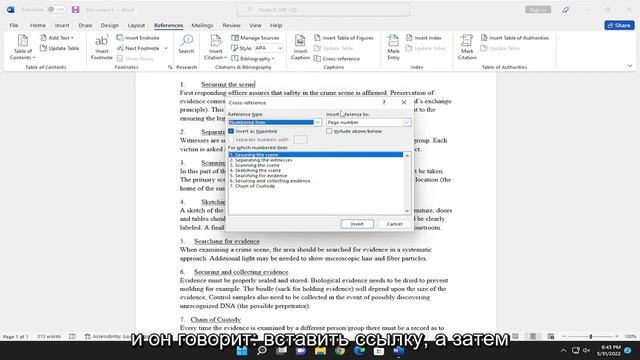Click the Sign in button

[x=538, y=9]
